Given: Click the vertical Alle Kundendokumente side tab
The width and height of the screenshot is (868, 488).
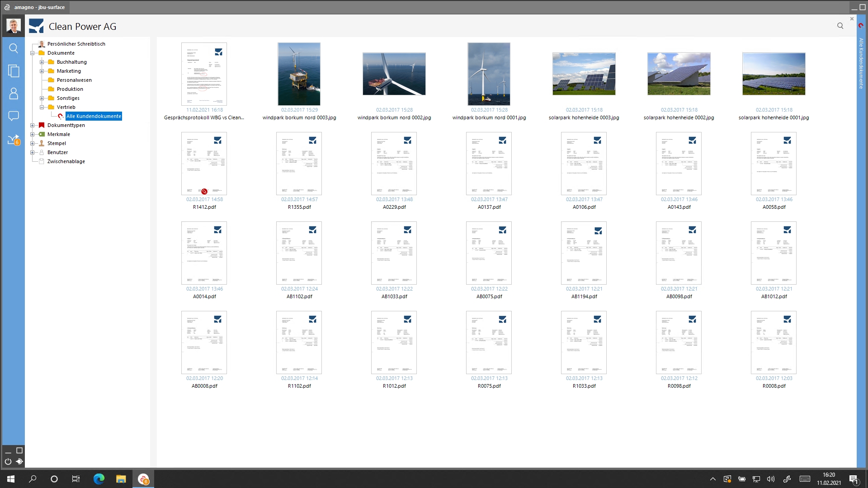Looking at the screenshot, I should pyautogui.click(x=861, y=63).
